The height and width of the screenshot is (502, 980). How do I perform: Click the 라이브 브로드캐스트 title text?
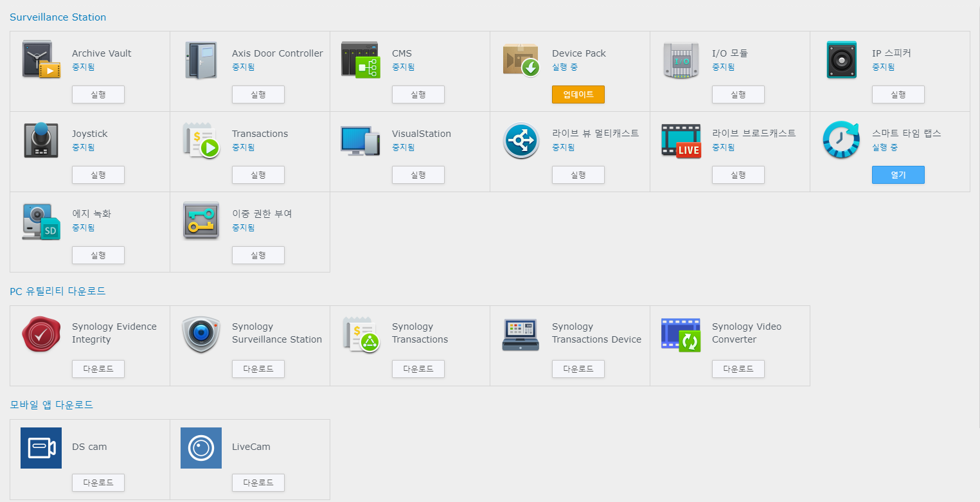point(754,133)
